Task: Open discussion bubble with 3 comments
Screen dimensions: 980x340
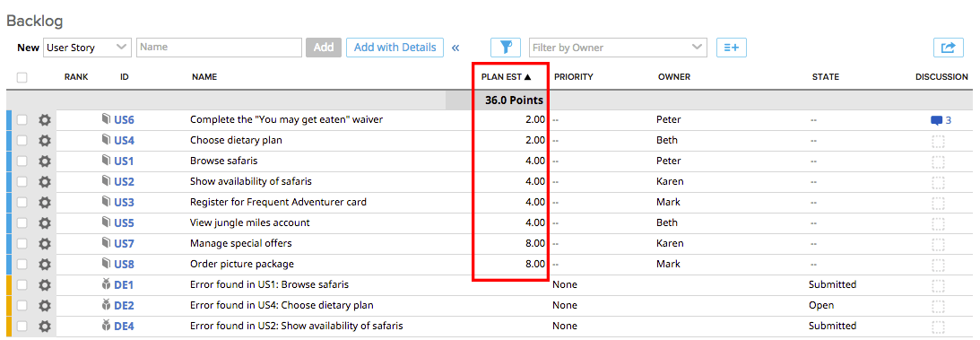Action: (x=941, y=120)
